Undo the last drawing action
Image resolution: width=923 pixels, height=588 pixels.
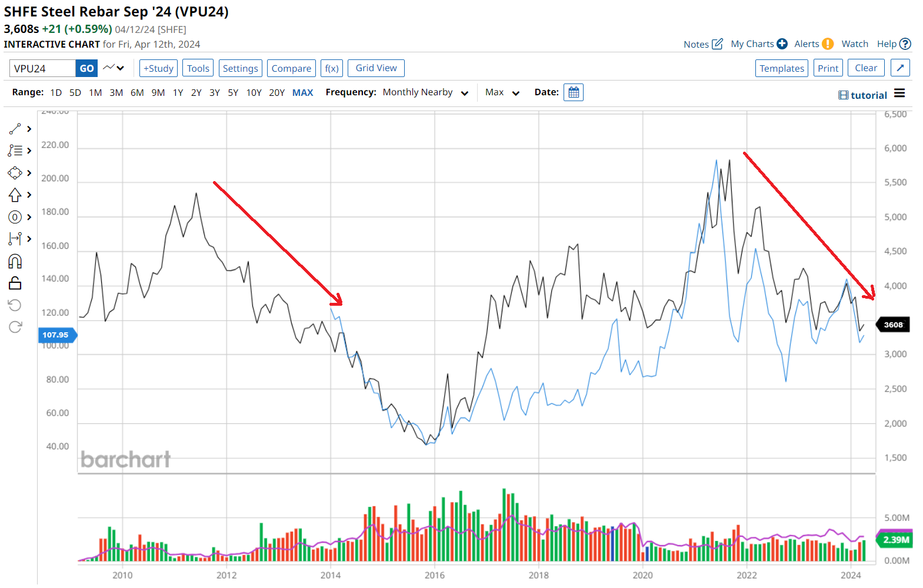pyautogui.click(x=15, y=305)
